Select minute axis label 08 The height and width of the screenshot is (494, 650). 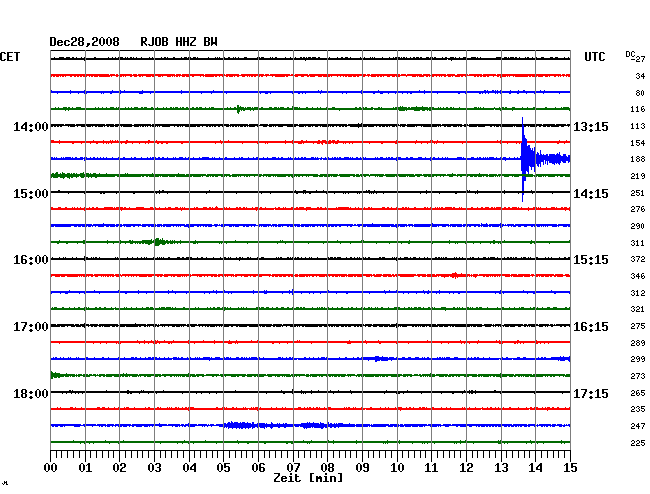(327, 467)
